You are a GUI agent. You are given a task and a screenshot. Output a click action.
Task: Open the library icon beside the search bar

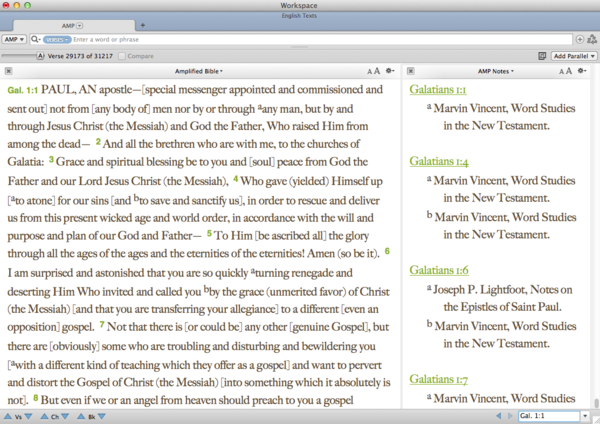point(592,39)
